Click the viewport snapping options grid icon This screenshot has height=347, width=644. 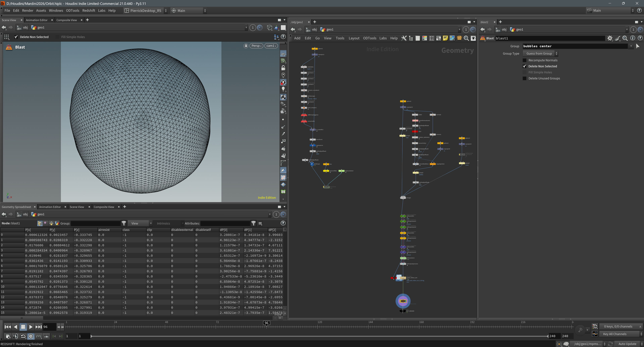7,37
